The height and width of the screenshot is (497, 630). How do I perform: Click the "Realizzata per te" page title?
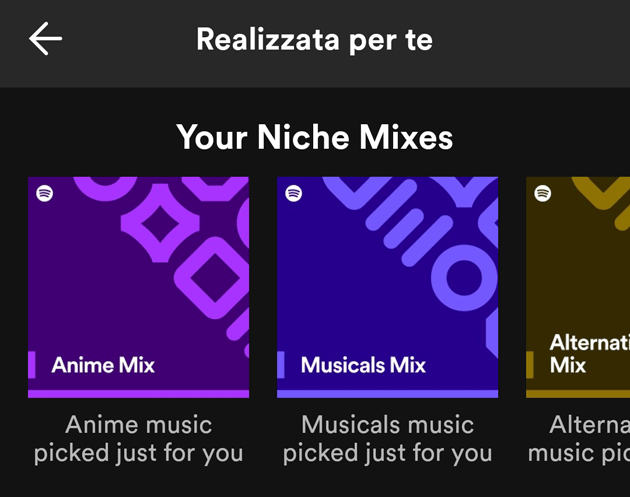314,40
